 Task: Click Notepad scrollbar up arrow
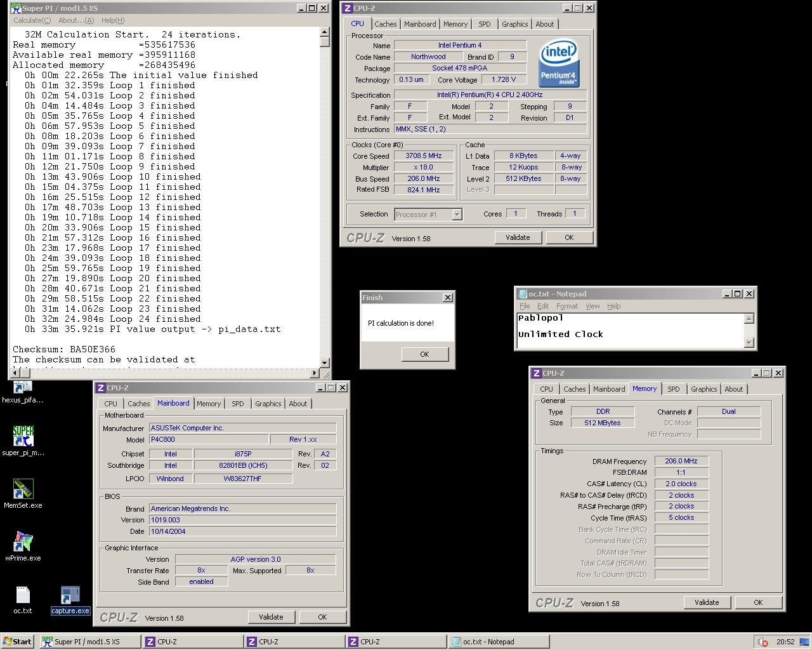click(749, 319)
